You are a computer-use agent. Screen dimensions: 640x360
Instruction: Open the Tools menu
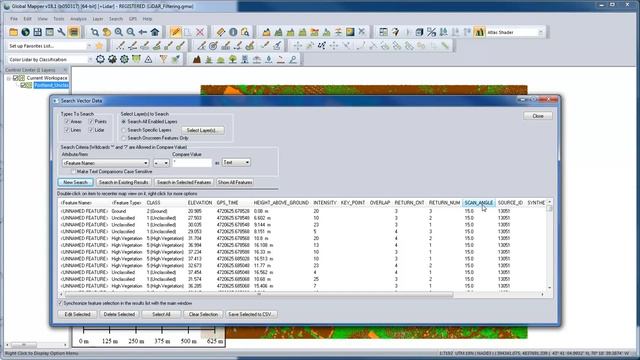[x=59, y=19]
